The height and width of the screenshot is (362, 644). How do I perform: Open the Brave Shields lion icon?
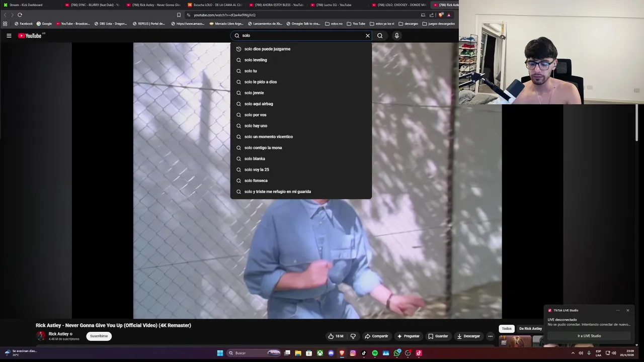(441, 15)
